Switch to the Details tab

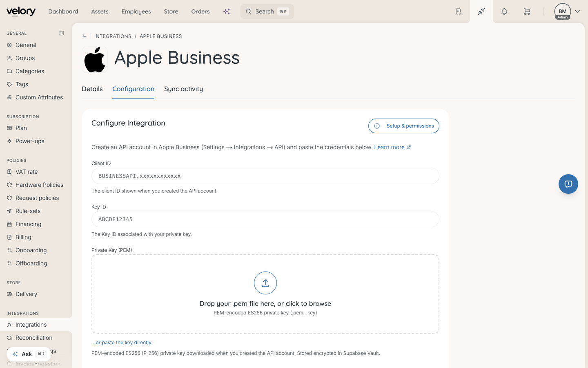coord(92,89)
